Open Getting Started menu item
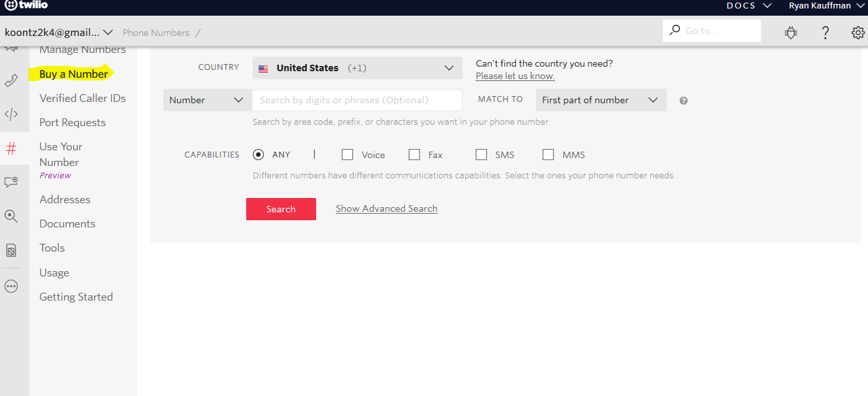 click(76, 297)
